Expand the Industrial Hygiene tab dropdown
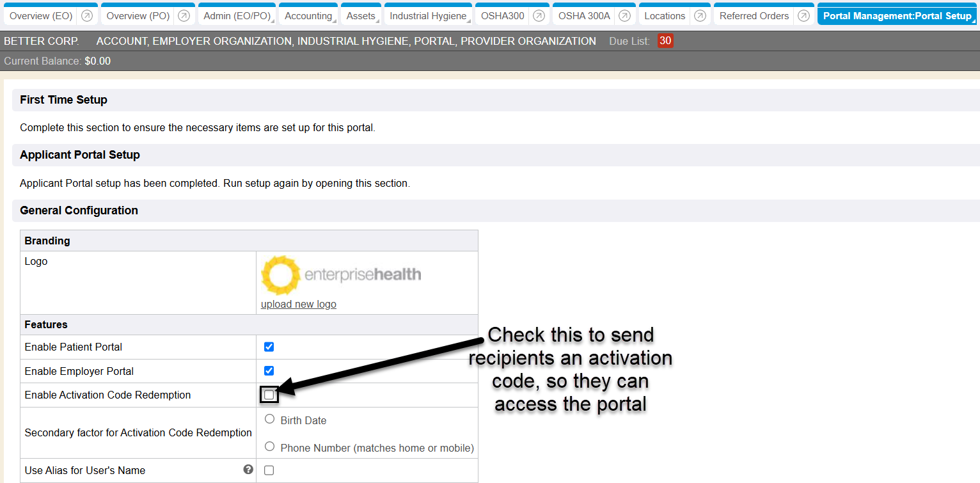The width and height of the screenshot is (980, 483). (x=428, y=16)
